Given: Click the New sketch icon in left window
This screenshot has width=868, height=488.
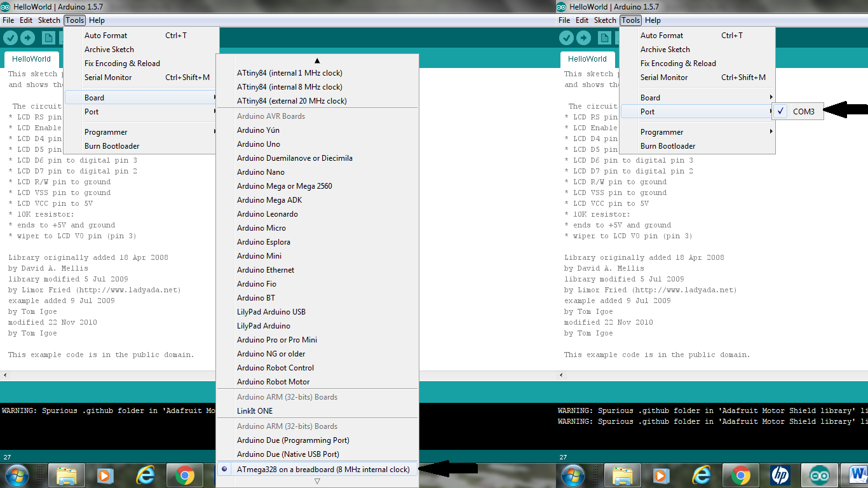Looking at the screenshot, I should (50, 38).
